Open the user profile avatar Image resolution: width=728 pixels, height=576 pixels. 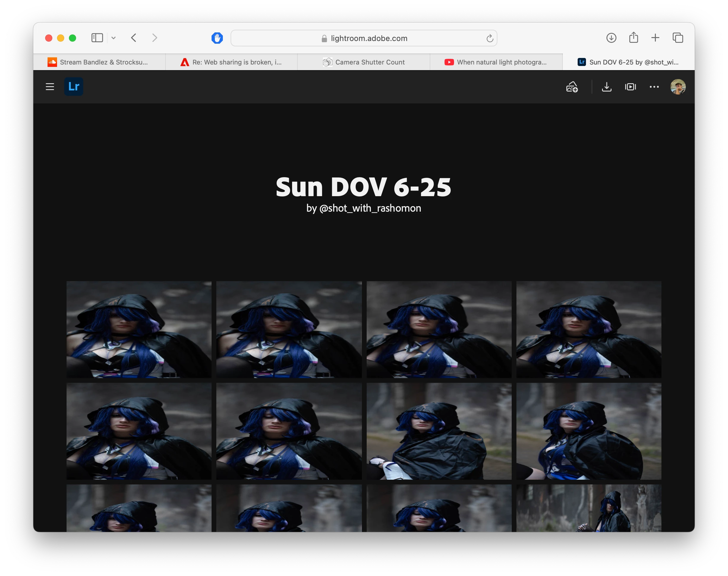pyautogui.click(x=678, y=87)
